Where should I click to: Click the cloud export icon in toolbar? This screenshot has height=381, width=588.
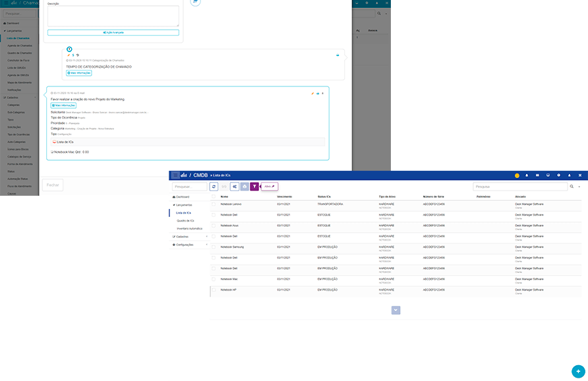(245, 187)
